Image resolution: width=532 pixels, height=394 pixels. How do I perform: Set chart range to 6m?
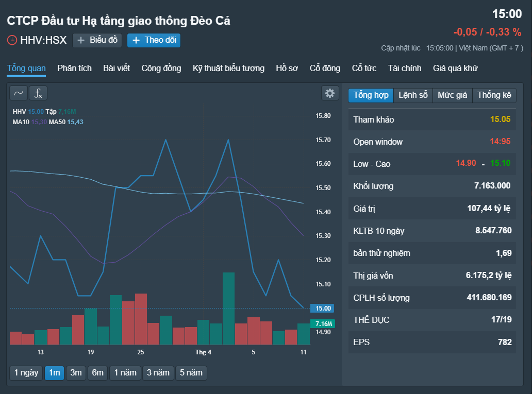click(x=98, y=373)
